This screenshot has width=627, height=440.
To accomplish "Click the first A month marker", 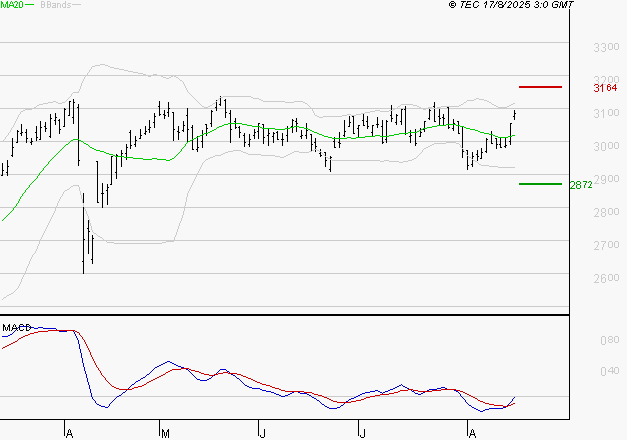I will click(x=69, y=434).
